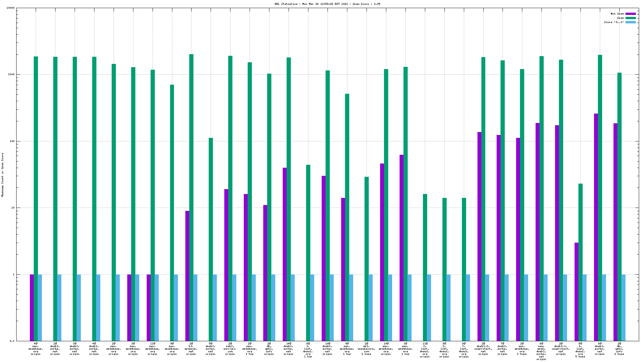Click the blue Score (0..1) legend swatch

630,22
